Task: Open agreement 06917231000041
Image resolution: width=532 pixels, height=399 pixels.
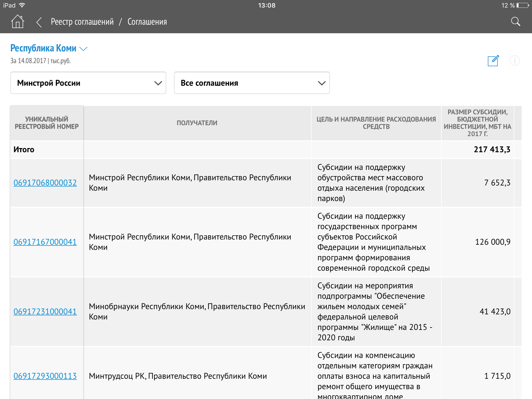Action: [45, 311]
